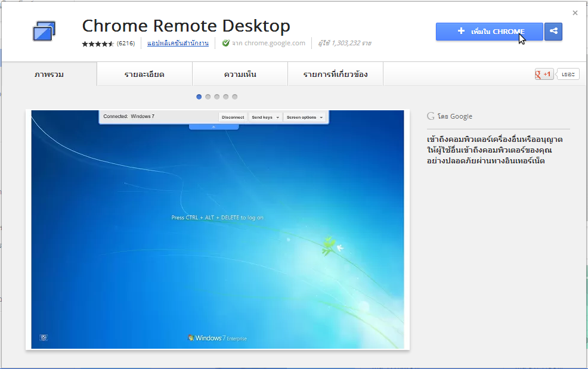The height and width of the screenshot is (369, 588).
Task: Click the โดย Google publisher text
Action: [x=455, y=116]
